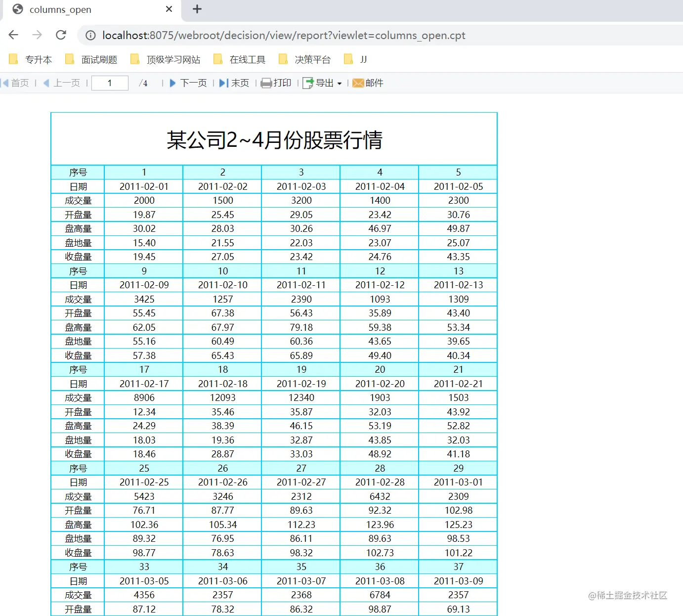
Task: Select date cell 2011-02-13
Action: click(x=458, y=285)
